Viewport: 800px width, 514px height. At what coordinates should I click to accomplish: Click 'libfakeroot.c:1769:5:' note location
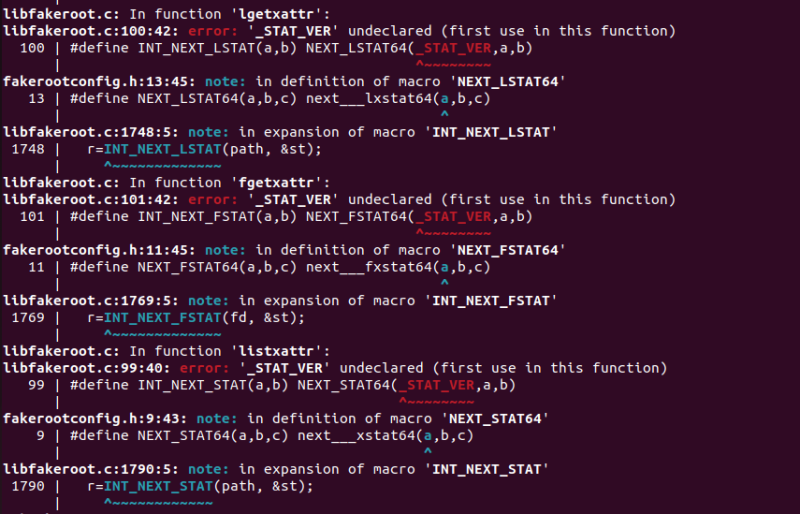[x=91, y=301]
